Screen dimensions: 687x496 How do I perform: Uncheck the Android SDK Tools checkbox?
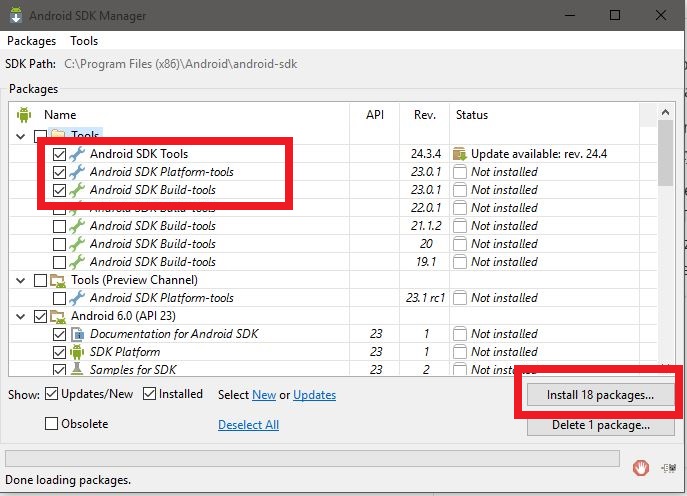[x=59, y=154]
